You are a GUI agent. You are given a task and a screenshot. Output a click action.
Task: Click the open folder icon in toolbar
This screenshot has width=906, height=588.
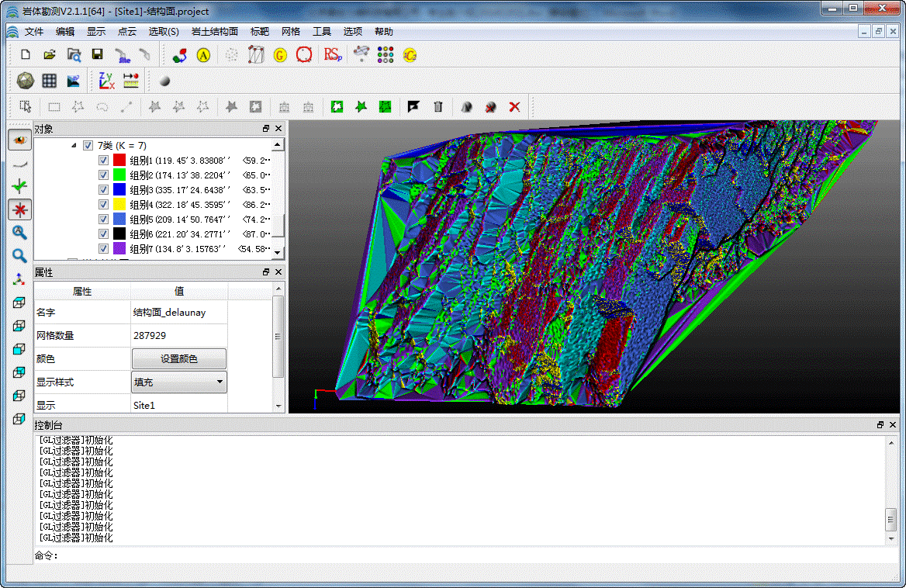(x=49, y=55)
